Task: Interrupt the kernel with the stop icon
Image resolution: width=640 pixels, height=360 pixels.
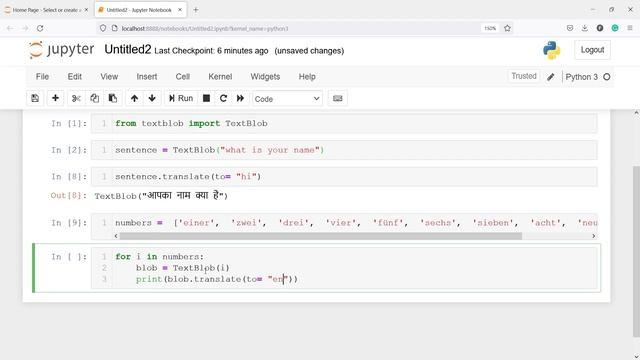Action: (x=207, y=98)
